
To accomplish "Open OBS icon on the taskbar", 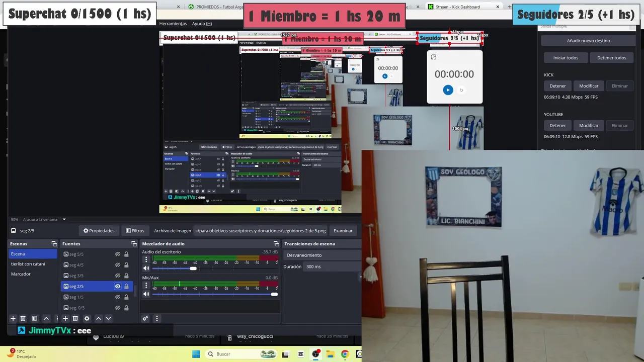I will coord(315,354).
